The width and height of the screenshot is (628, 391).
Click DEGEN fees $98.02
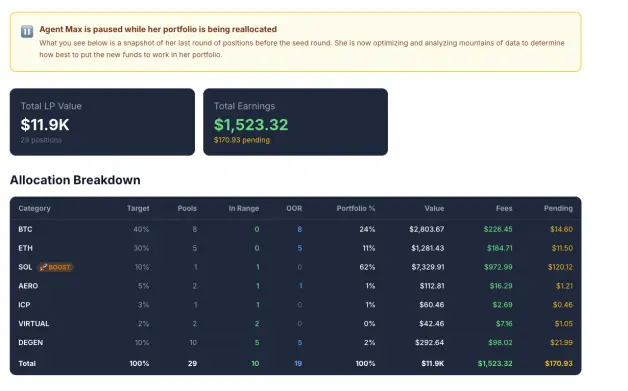500,343
